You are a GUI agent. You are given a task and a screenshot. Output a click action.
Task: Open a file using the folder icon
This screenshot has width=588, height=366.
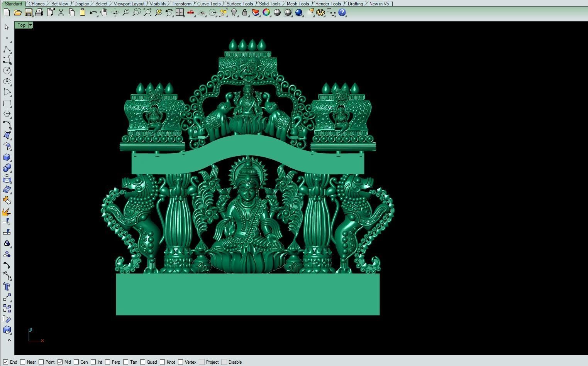[x=17, y=13]
